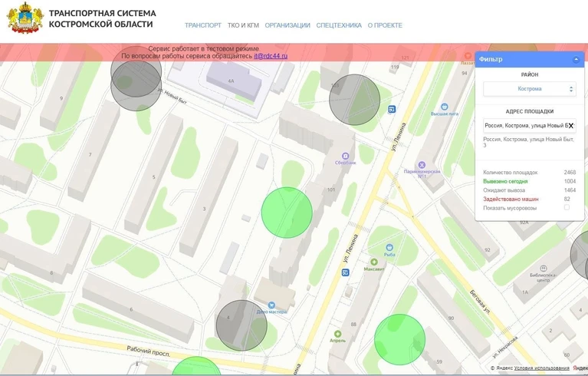The height and width of the screenshot is (376, 588).
Task: Select the gray container circle over building 4
Action: click(242, 325)
